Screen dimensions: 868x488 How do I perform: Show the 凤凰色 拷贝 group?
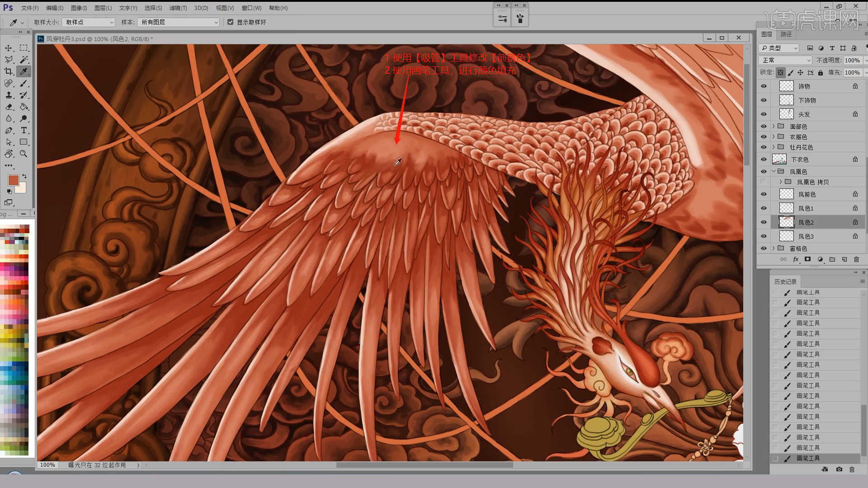coord(764,182)
